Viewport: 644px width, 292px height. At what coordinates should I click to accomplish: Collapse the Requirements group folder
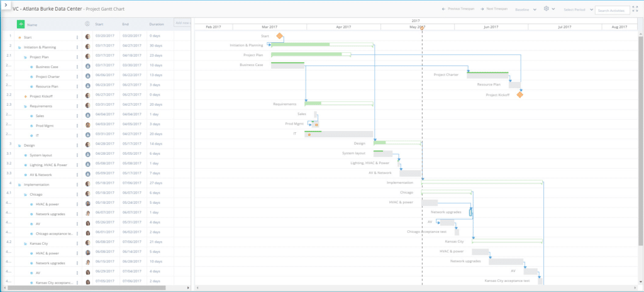[x=25, y=106]
